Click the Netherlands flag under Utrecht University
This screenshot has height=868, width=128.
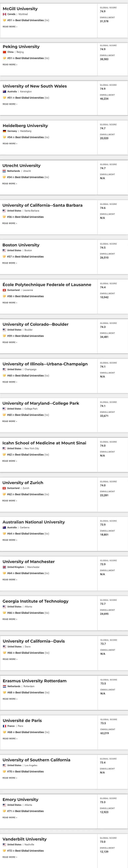point(4,171)
